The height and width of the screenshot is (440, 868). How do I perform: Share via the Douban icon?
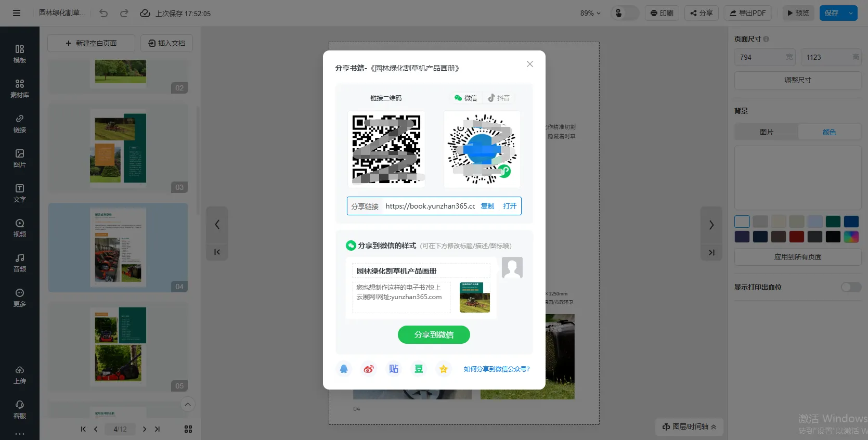419,369
